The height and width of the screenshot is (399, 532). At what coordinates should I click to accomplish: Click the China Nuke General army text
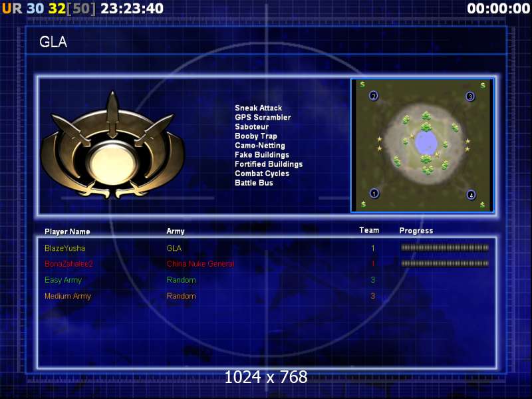click(200, 264)
